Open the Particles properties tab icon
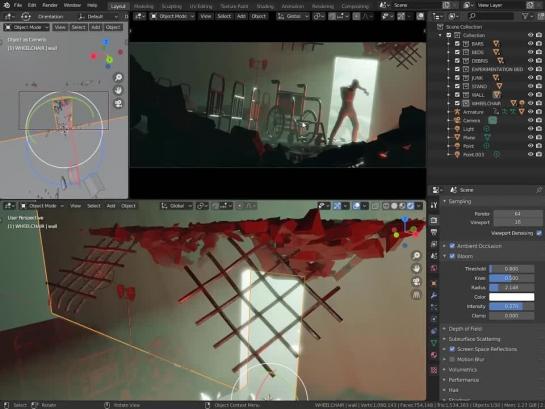 click(434, 307)
